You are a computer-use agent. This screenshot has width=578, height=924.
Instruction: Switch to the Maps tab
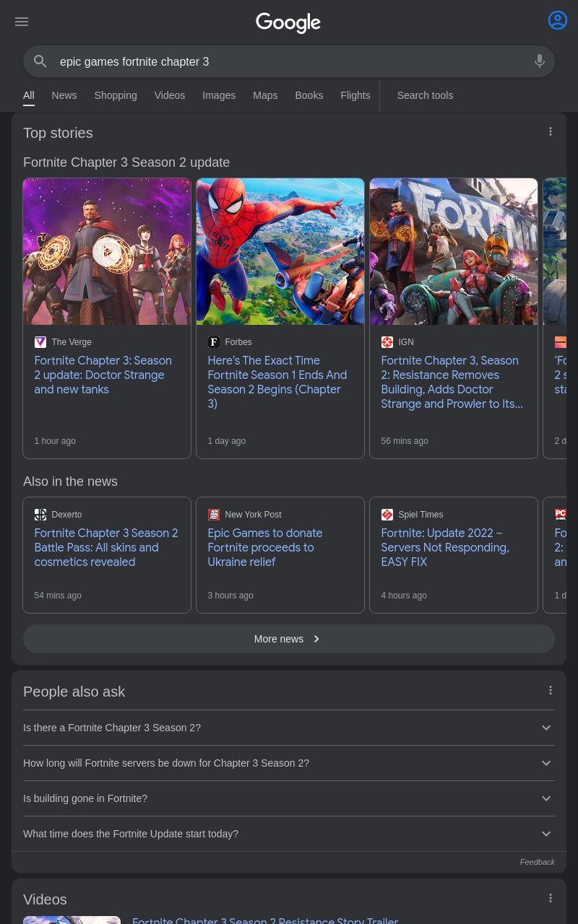pyautogui.click(x=265, y=95)
